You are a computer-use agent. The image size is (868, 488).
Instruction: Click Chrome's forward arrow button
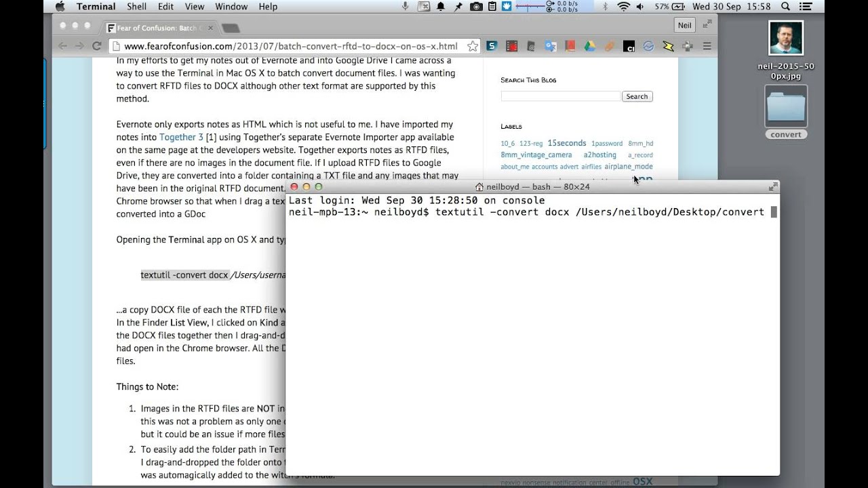click(79, 46)
